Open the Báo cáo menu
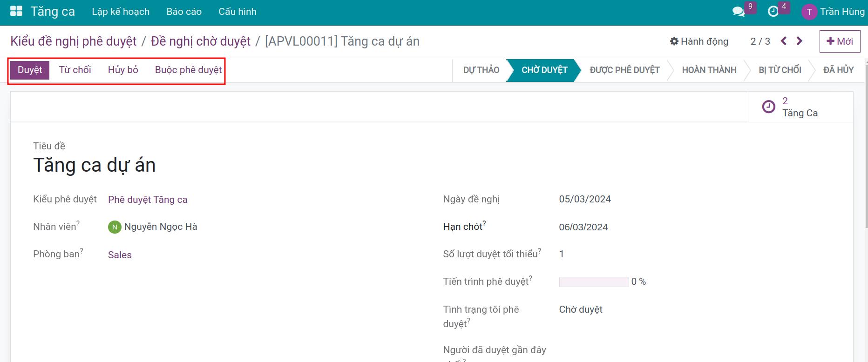The height and width of the screenshot is (362, 868). 184,12
